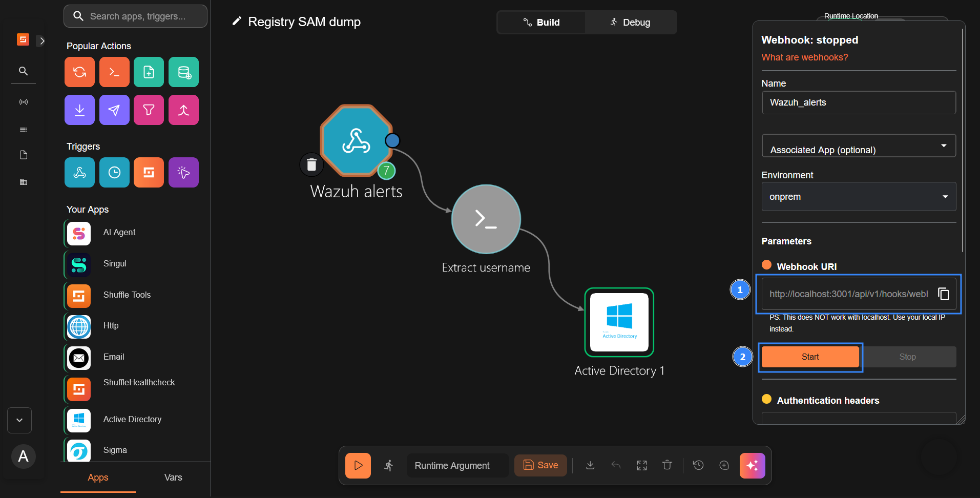Screen dimensions: 980x498
Task: Switch to the Vars tab
Action: (173, 478)
